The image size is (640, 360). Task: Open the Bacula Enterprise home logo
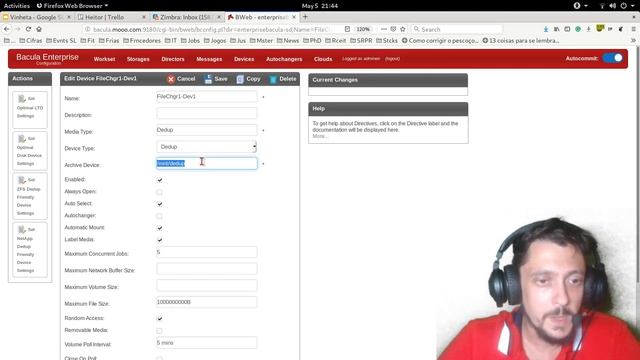pyautogui.click(x=47, y=58)
